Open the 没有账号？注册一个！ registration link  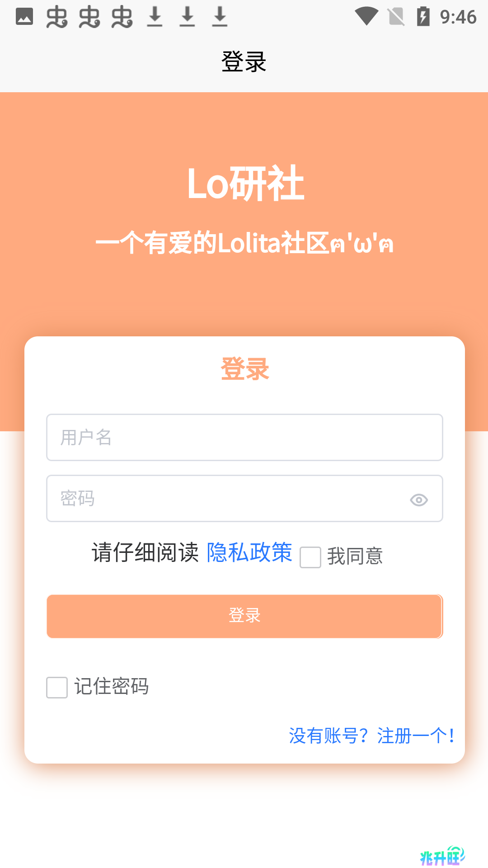pos(372,736)
